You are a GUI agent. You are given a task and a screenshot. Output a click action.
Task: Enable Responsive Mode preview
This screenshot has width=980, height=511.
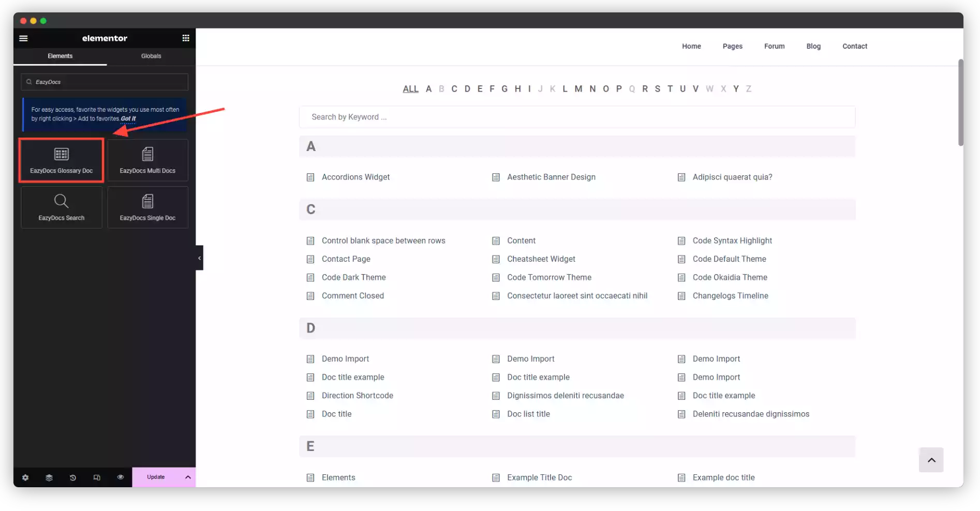pyautogui.click(x=97, y=477)
